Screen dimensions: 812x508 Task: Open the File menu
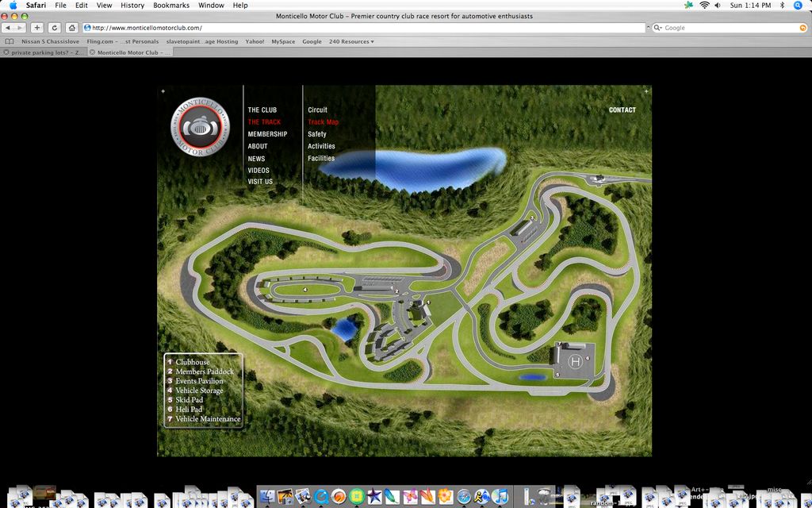60,6
